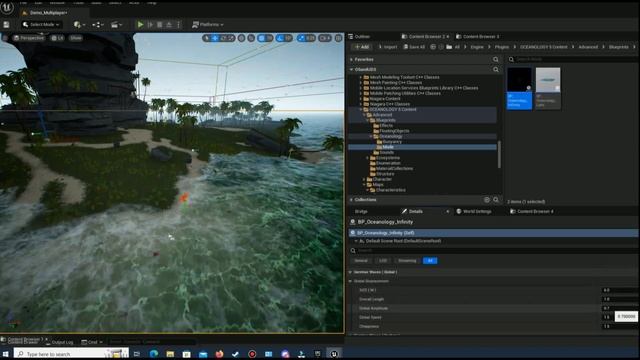Click the Details panel search field
Viewport: 640px width, 360px height.
494,251
